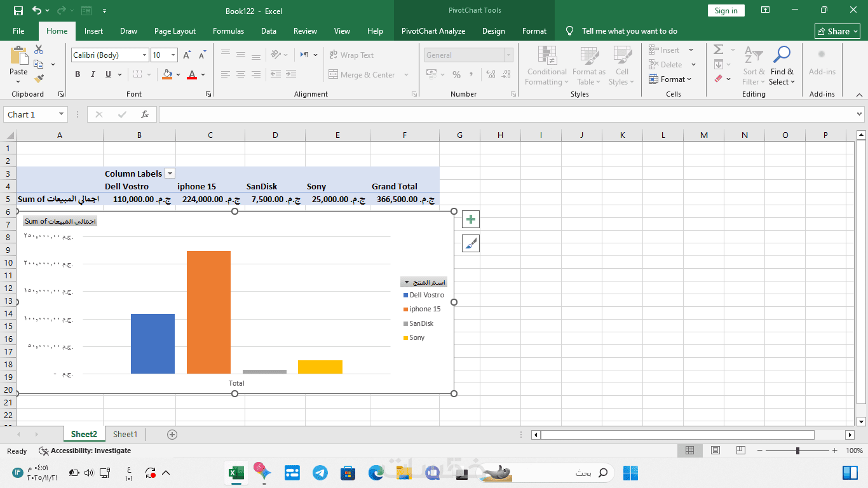The width and height of the screenshot is (868, 488).
Task: Open the font size dropdown
Action: (x=173, y=55)
